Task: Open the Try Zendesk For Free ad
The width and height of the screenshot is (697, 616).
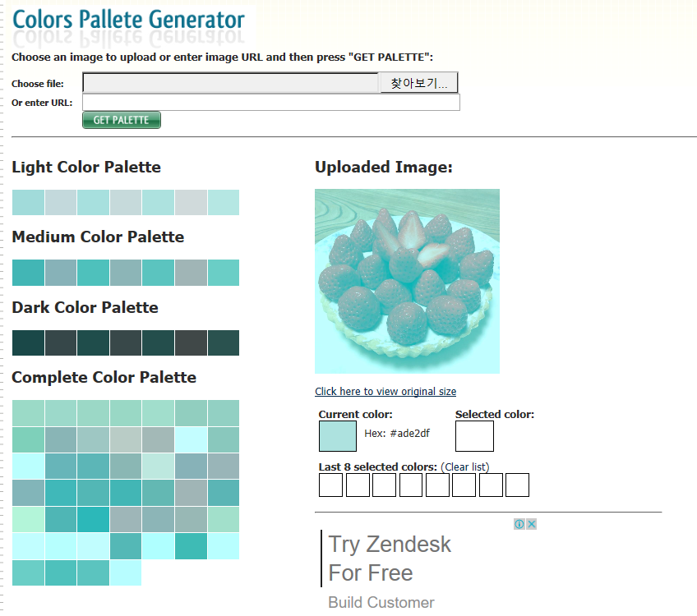Action: tap(390, 559)
